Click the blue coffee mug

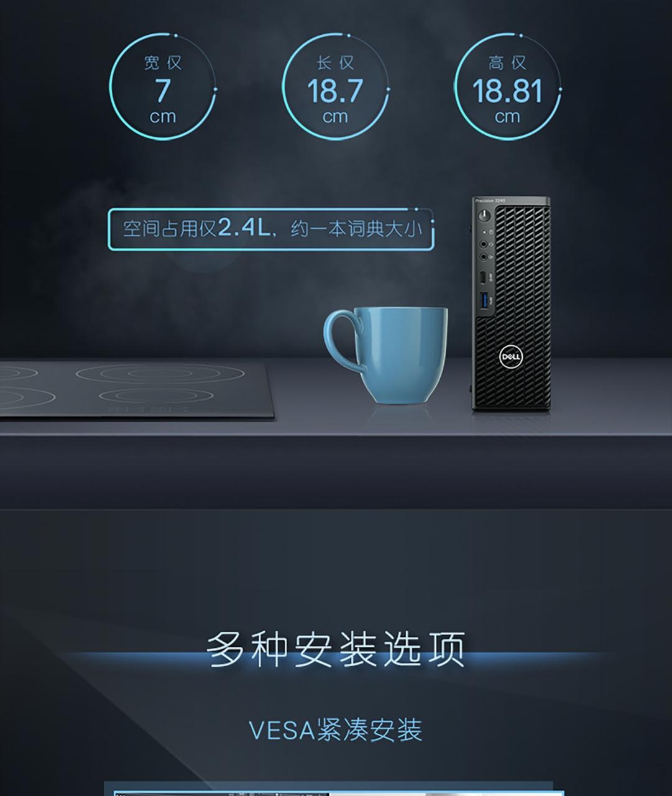[x=386, y=355]
